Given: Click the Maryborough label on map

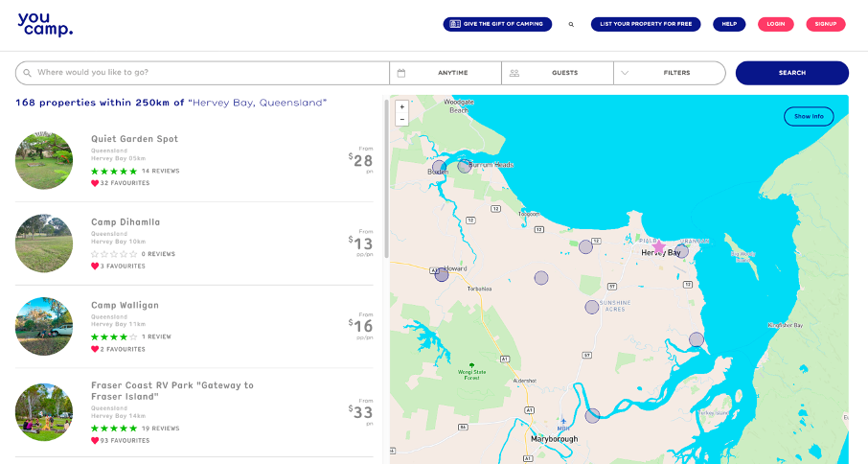Looking at the screenshot, I should (554, 439).
